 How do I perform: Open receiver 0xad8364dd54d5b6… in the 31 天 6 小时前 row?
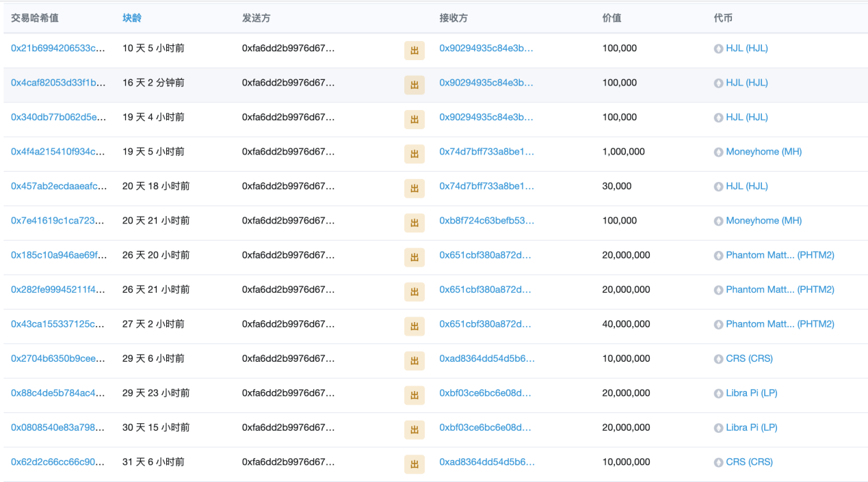[487, 462]
